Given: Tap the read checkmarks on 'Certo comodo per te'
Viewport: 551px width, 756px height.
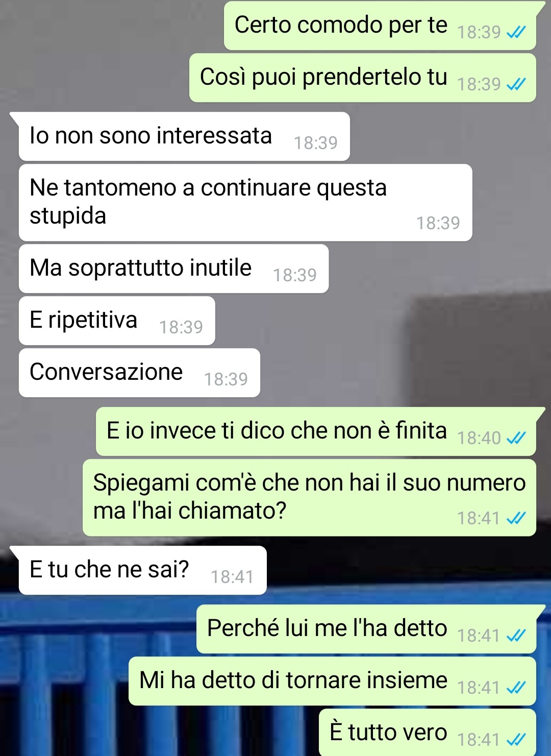Looking at the screenshot, I should pos(516,33).
